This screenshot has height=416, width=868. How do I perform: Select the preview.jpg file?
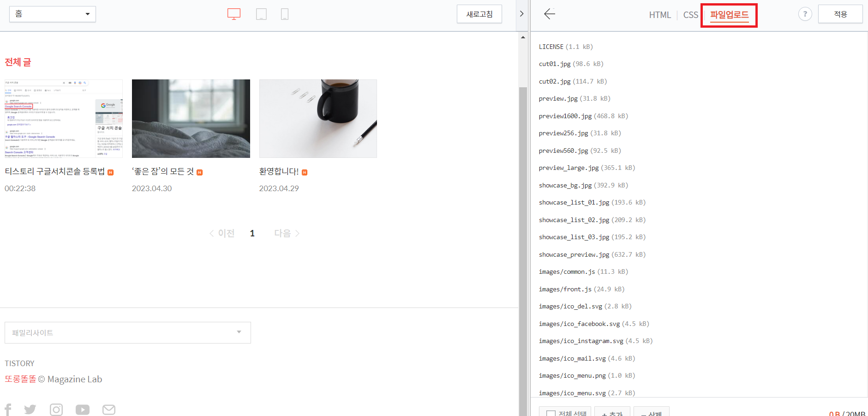575,98
